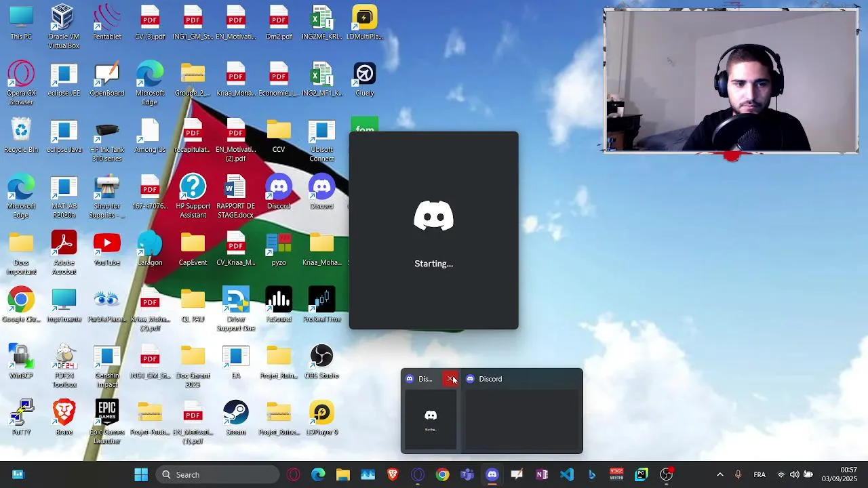Select the Steam desktop shortcut
The height and width of the screenshot is (488, 868).
click(236, 418)
